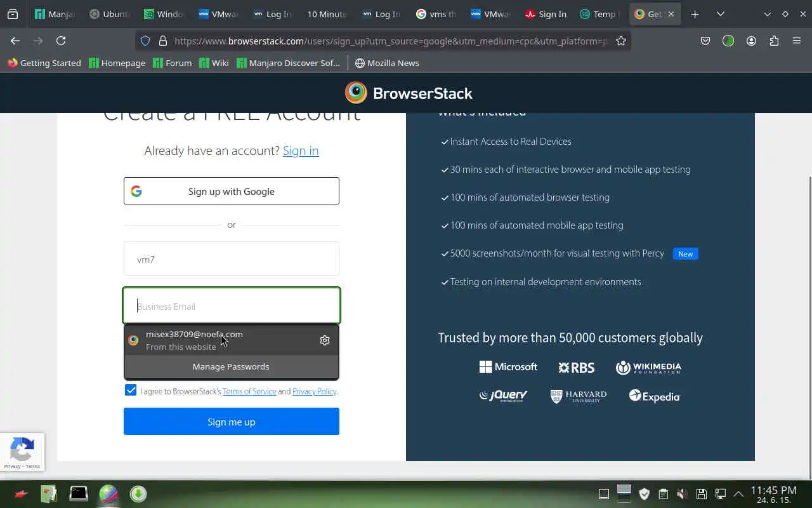Viewport: 812px width, 508px height.
Task: Open the Konsole terminal from taskbar
Action: (x=79, y=493)
